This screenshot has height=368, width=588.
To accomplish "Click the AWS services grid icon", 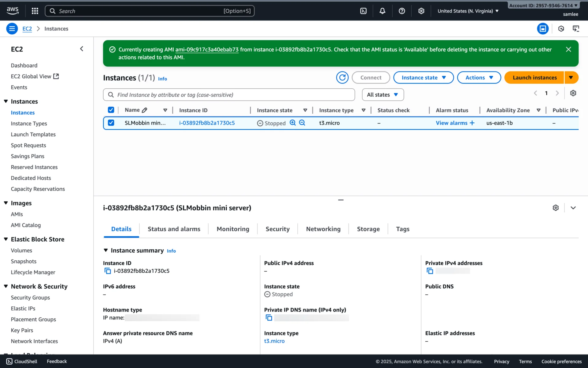I will tap(35, 11).
